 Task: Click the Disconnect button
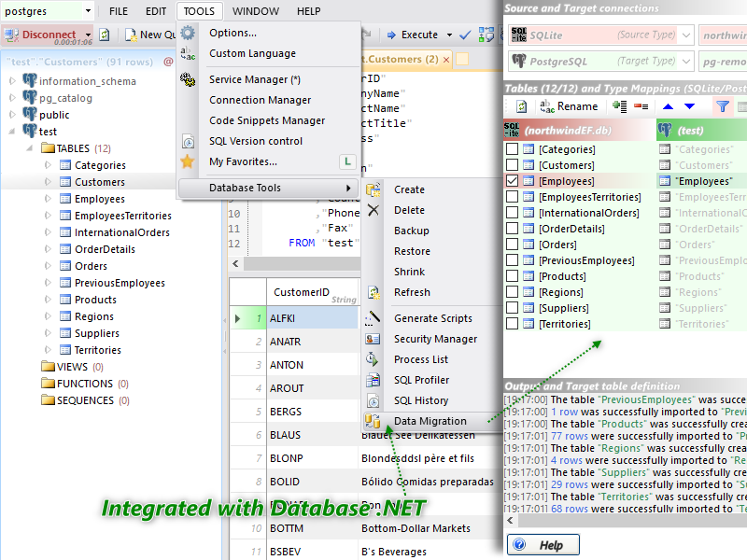coord(41,35)
